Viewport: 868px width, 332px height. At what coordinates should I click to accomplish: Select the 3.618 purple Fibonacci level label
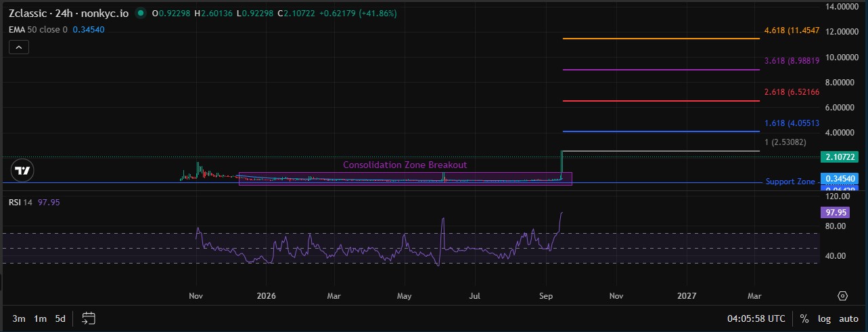coord(792,61)
